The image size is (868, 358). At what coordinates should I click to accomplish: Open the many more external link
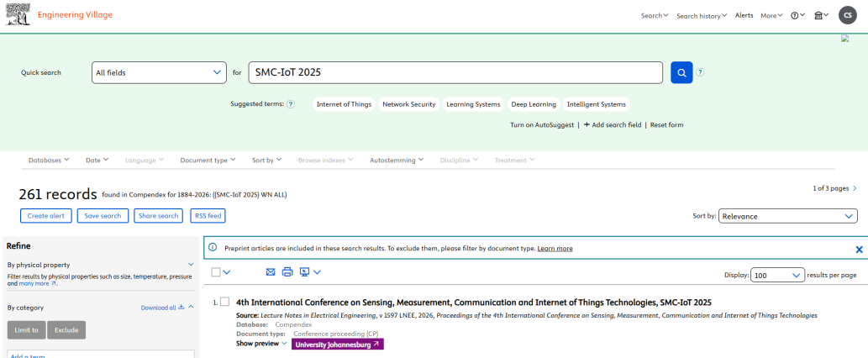[38, 283]
